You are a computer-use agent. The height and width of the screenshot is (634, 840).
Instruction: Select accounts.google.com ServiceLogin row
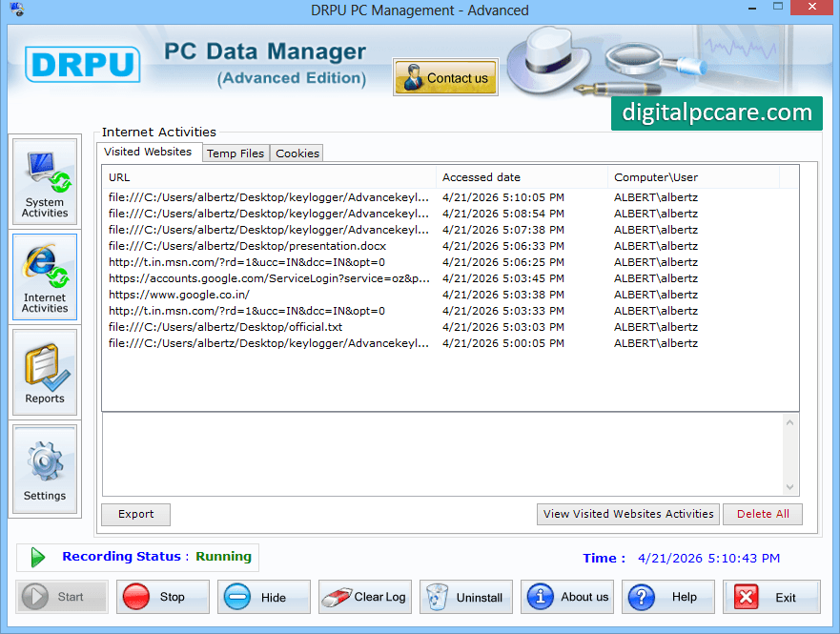pos(450,278)
